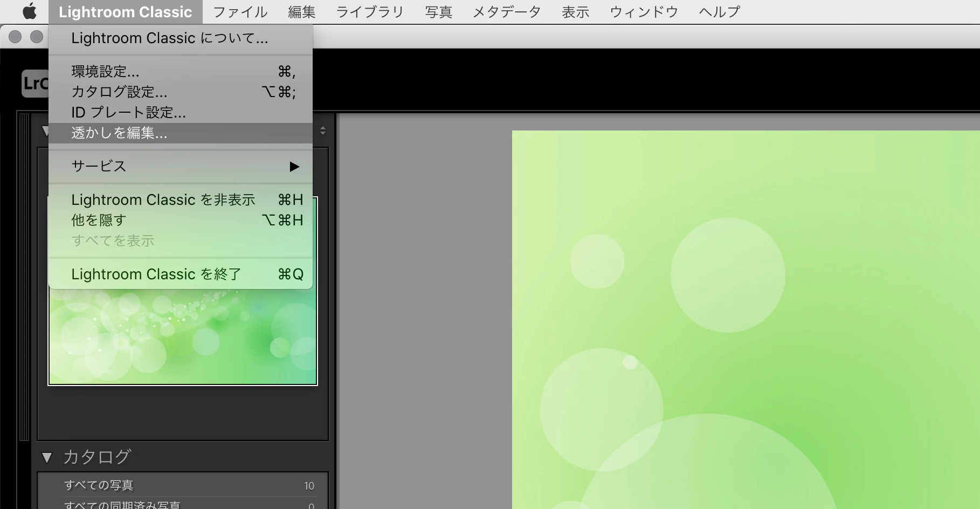Choose Lightroom Classic について...
The height and width of the screenshot is (509, 980).
(181, 38)
